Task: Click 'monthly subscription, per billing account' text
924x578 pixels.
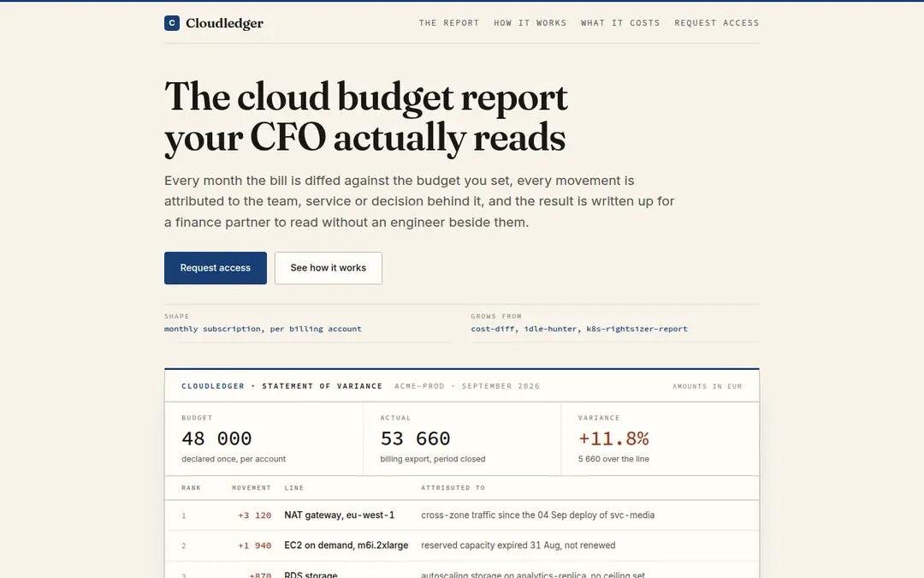Action: pyautogui.click(x=263, y=329)
